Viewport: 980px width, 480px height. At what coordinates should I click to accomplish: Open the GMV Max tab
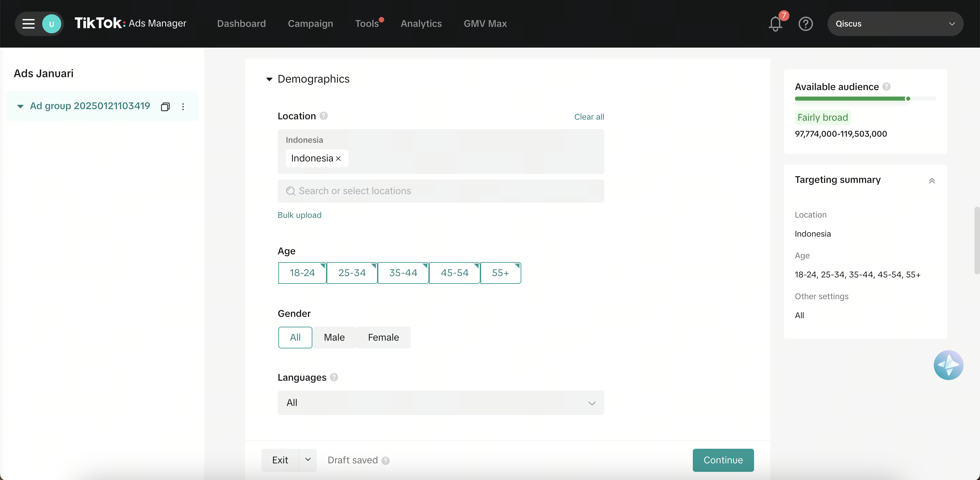click(x=485, y=23)
